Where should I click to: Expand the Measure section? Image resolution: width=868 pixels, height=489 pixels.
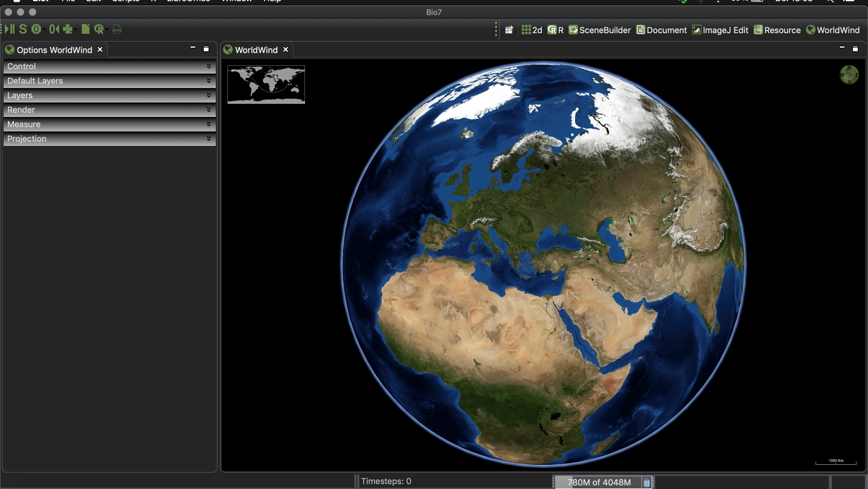pyautogui.click(x=109, y=124)
